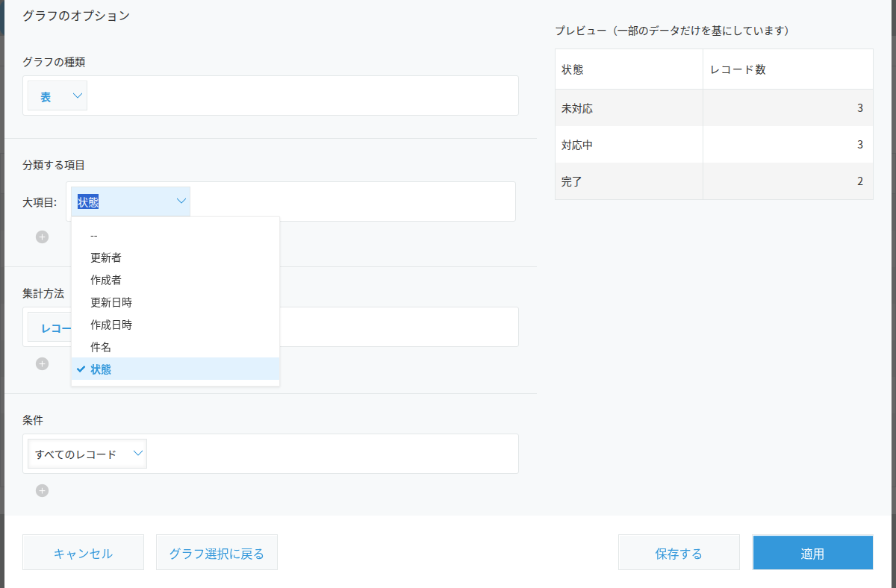Image resolution: width=896 pixels, height=588 pixels.
Task: Click the グラフのオプション dialog title
Action: tap(76, 15)
